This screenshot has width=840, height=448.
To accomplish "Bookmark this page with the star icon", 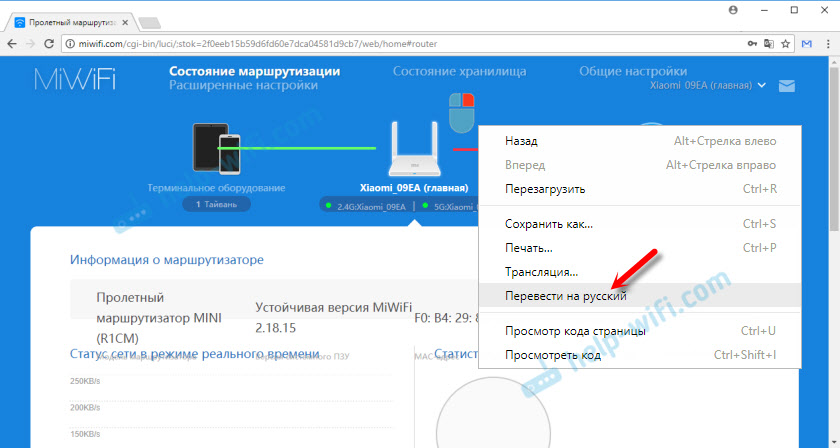I will [x=785, y=44].
